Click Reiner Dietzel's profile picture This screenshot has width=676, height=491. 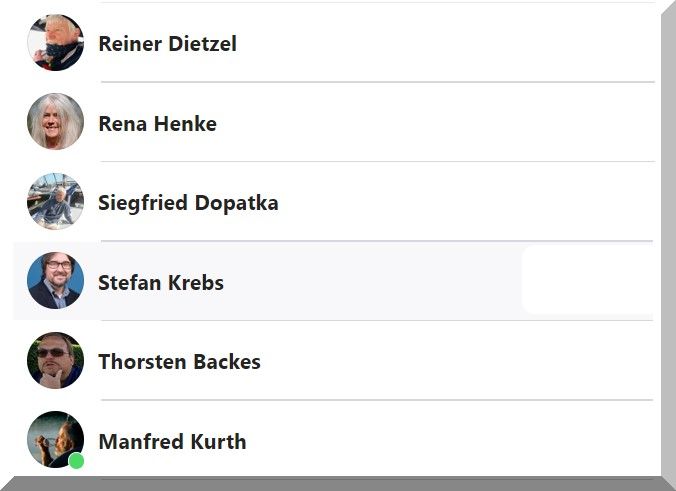(x=55, y=43)
